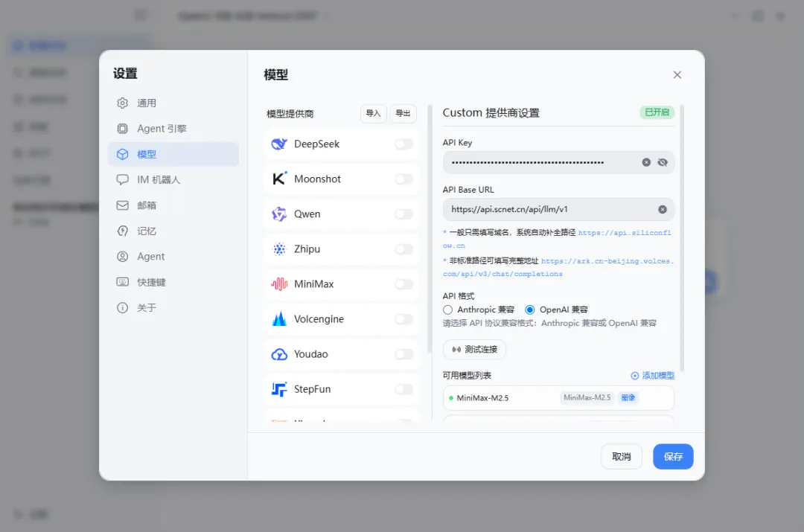Click the 已开启 enabled status badge
The height and width of the screenshot is (532, 804).
657,112
